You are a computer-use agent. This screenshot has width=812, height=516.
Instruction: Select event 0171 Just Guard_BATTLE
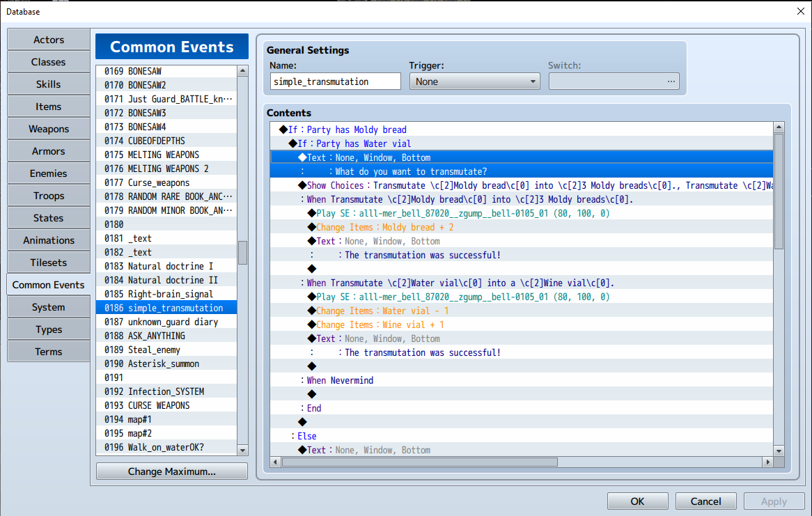pos(166,99)
